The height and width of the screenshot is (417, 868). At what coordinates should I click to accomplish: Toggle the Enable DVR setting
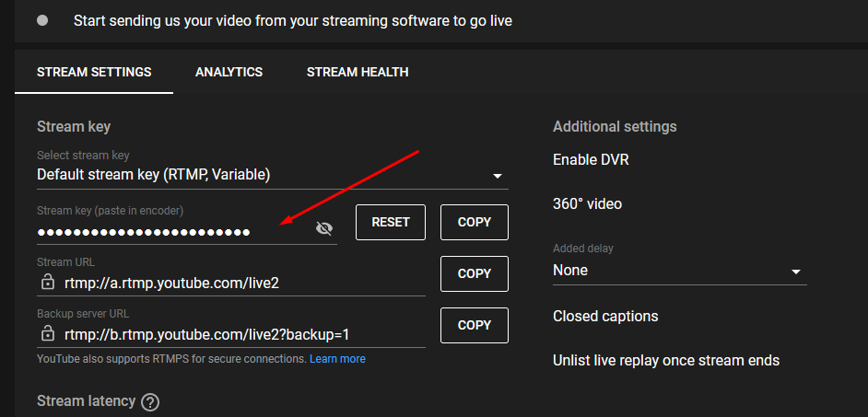pos(591,160)
